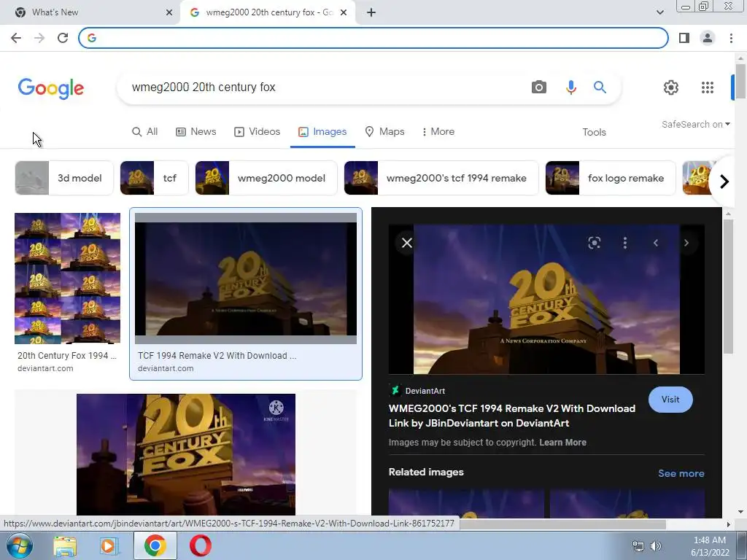Viewport: 747px width, 560px height.
Task: Open the Tools filter options
Action: click(x=594, y=133)
